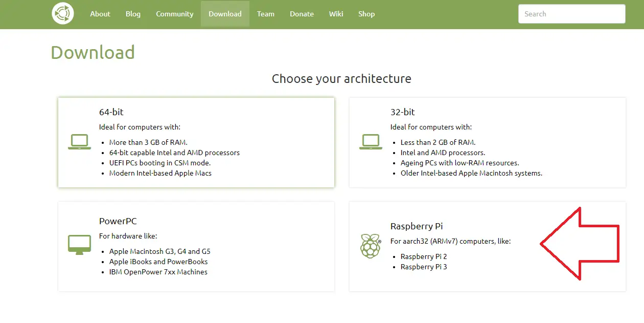Viewport: 644px width, 323px height.
Task: Click 'Intel and AMD processors.' in 32-bit card
Action: click(x=443, y=153)
